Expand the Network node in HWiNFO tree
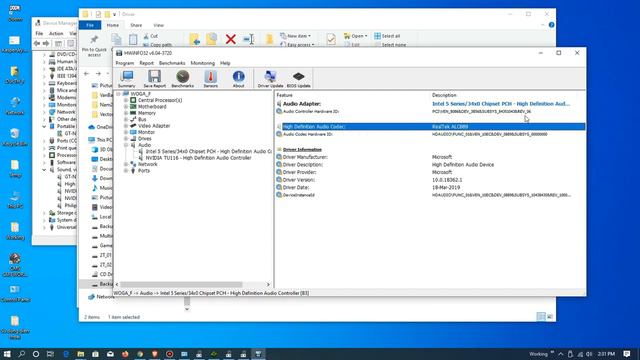Image resolution: width=640 pixels, height=360 pixels. 126,164
